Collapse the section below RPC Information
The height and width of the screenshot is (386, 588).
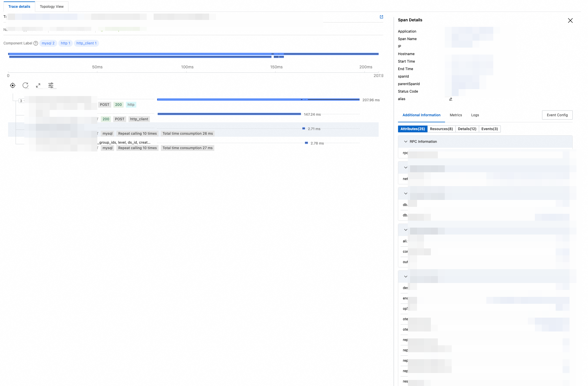click(x=406, y=168)
